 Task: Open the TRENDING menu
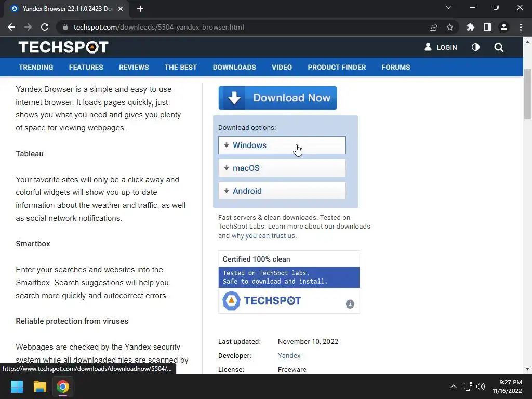click(x=36, y=67)
